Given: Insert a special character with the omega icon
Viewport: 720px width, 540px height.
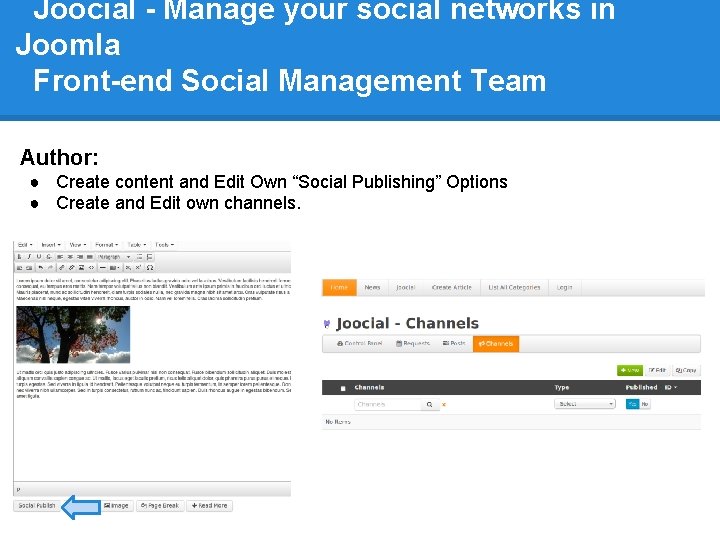Looking at the screenshot, I should point(150,268).
